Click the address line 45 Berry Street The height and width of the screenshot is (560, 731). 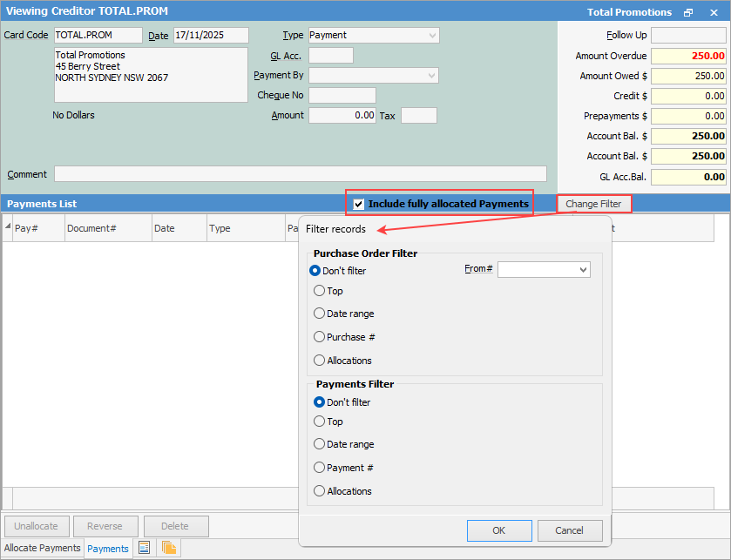88,66
